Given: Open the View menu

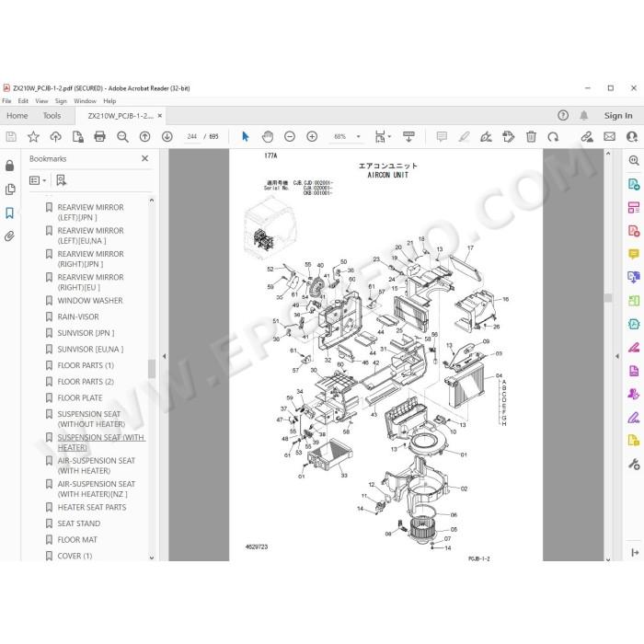Looking at the screenshot, I should point(41,100).
